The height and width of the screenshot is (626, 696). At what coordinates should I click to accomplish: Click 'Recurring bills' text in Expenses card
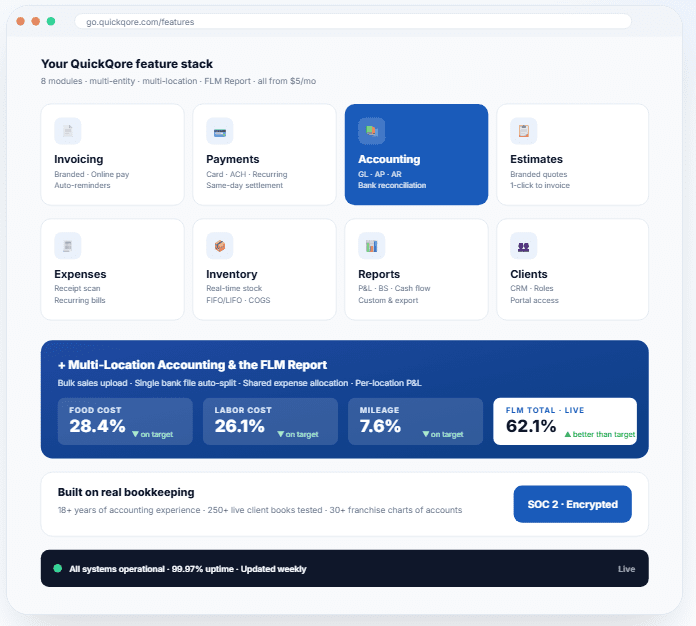point(80,300)
